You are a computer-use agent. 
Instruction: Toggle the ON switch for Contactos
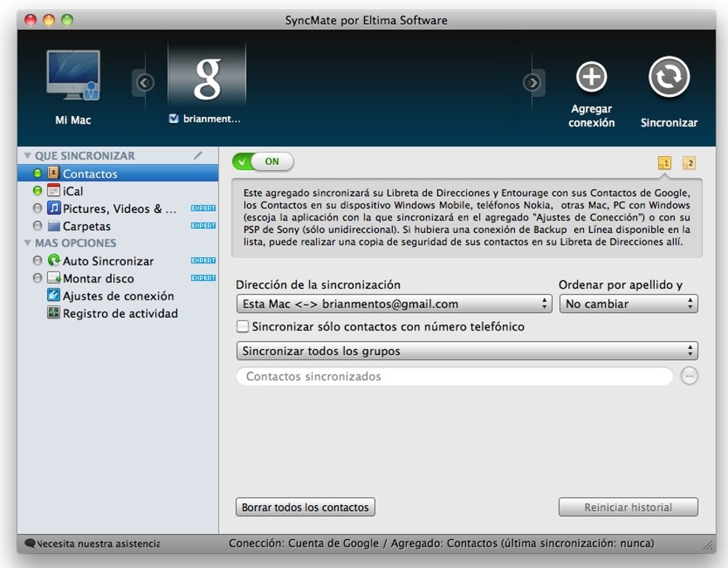point(263,161)
